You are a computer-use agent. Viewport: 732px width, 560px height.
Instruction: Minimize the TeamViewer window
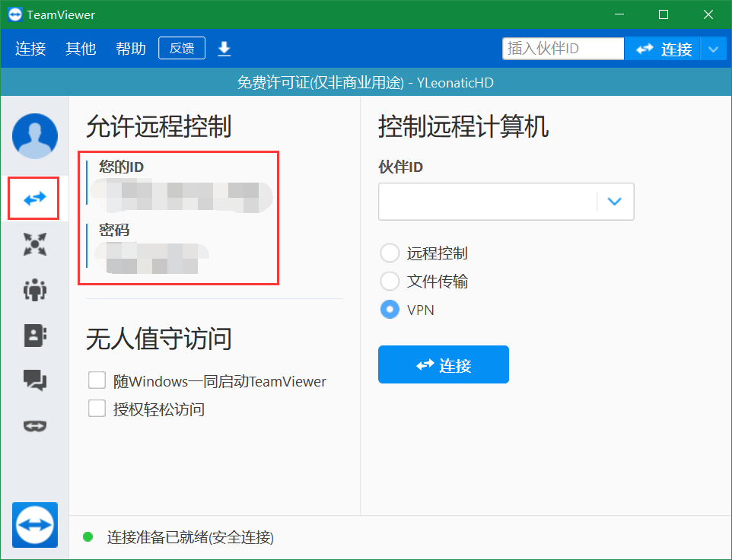pos(619,14)
